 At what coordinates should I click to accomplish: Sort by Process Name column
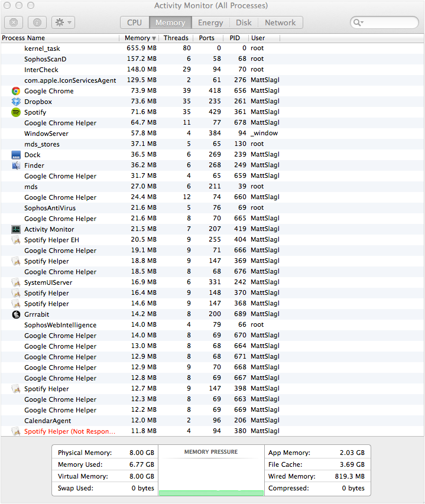point(60,38)
